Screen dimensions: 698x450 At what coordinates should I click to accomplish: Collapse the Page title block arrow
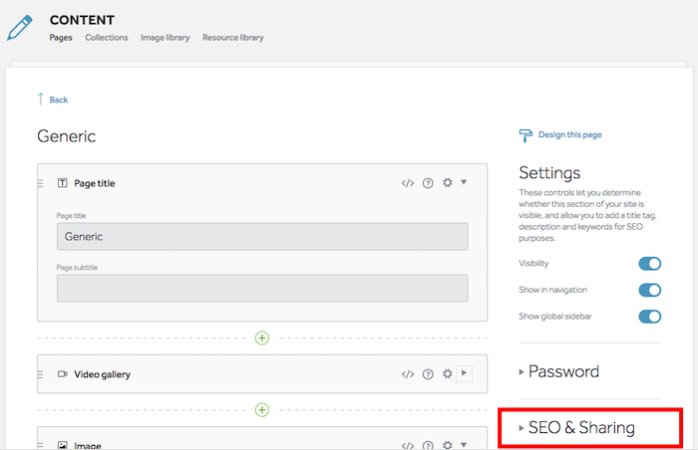point(463,182)
